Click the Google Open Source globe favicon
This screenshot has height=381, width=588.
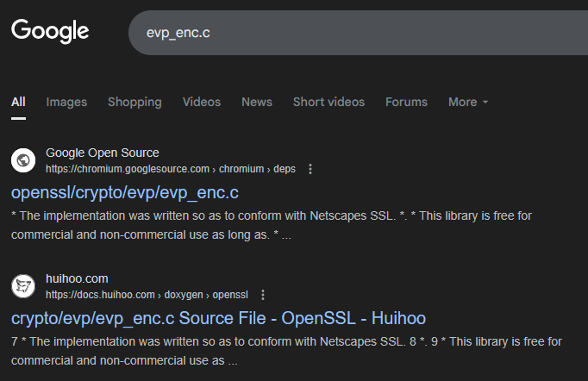(x=23, y=160)
